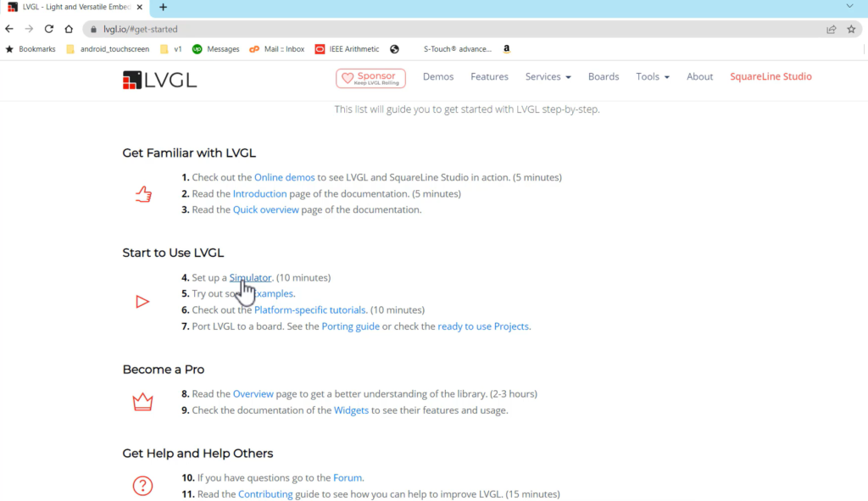Open the Messages bookmark
Viewport: 868px width, 501px height.
pos(216,48)
